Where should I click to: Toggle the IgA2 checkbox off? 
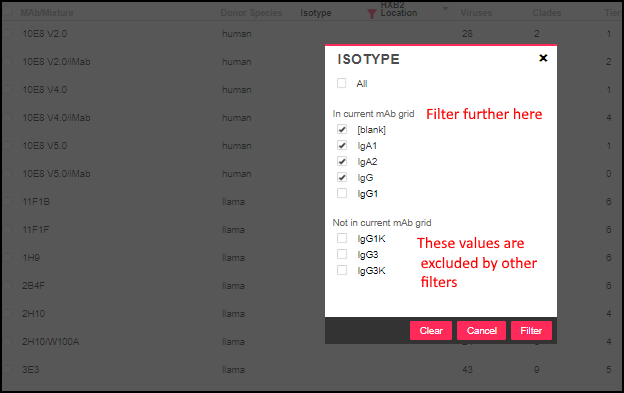(342, 161)
